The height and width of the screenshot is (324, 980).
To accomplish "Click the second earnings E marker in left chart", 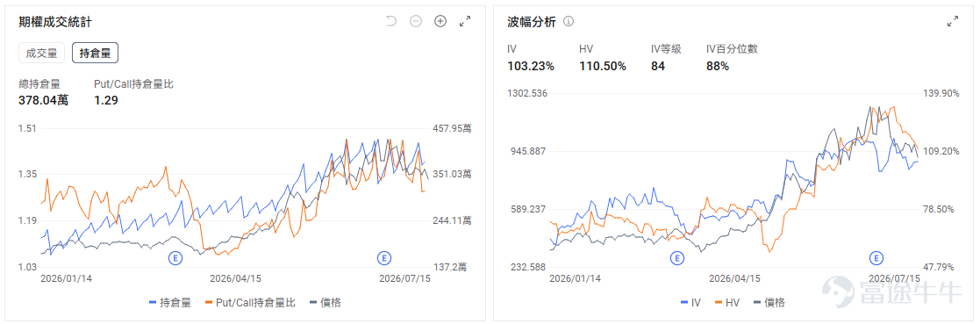I will 383,257.
